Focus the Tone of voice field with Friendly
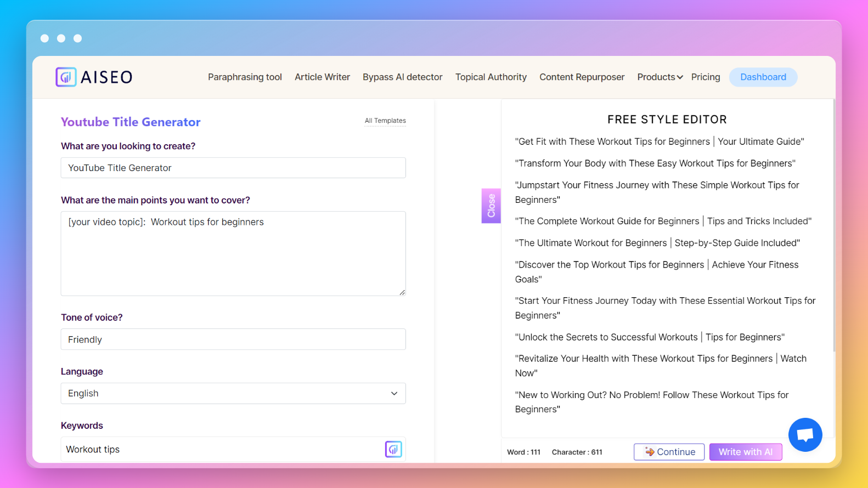The width and height of the screenshot is (868, 488). point(233,339)
